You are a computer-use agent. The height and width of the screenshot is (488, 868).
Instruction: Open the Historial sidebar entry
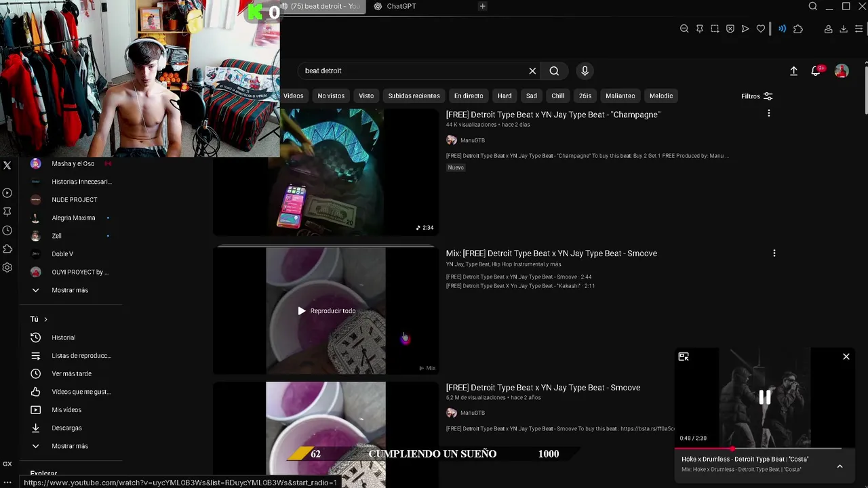click(64, 338)
